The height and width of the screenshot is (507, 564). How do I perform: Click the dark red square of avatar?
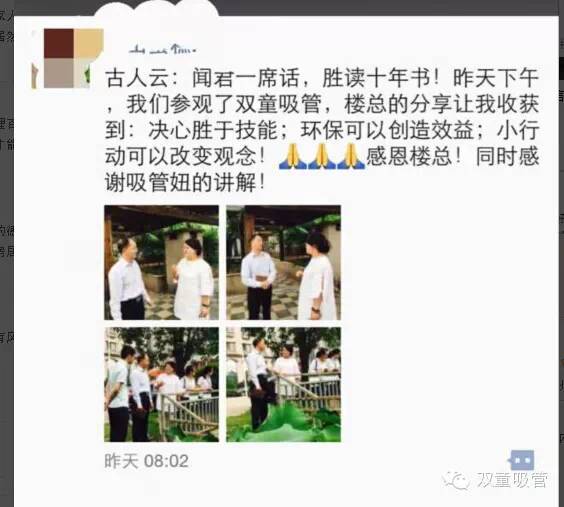pos(59,44)
